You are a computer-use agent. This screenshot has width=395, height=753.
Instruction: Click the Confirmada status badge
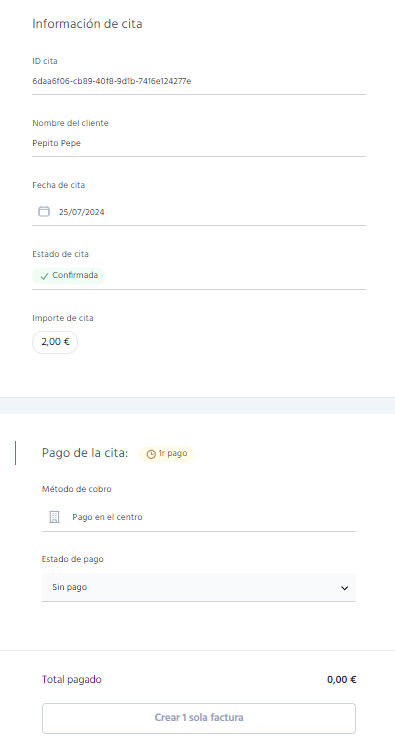coord(68,276)
